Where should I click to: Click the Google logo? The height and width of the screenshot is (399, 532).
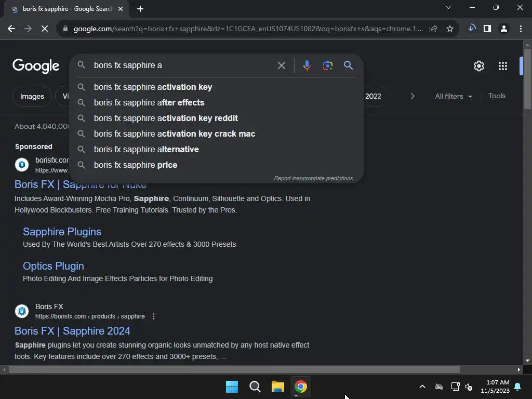(36, 66)
